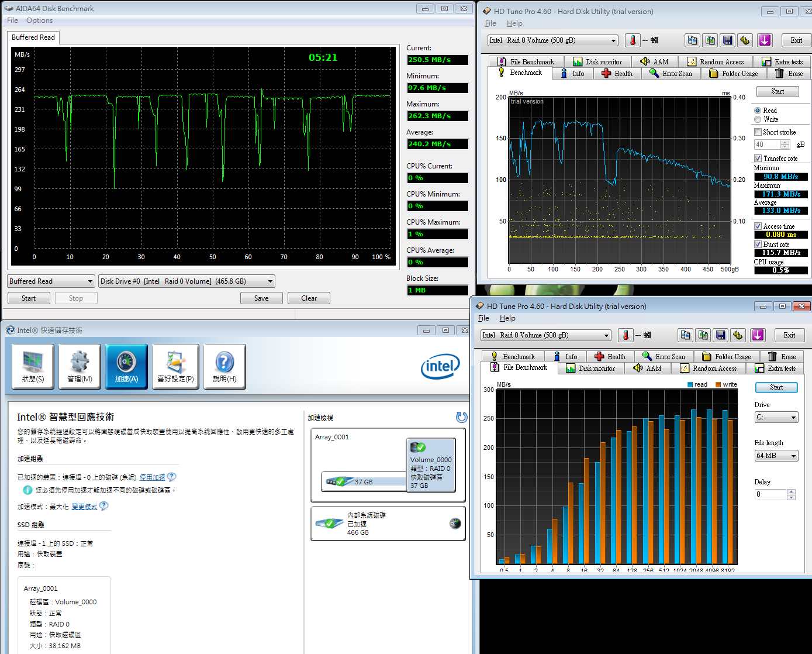Image resolution: width=812 pixels, height=654 pixels.
Task: Click temperature icon in lower HD Tune window
Action: [x=626, y=335]
